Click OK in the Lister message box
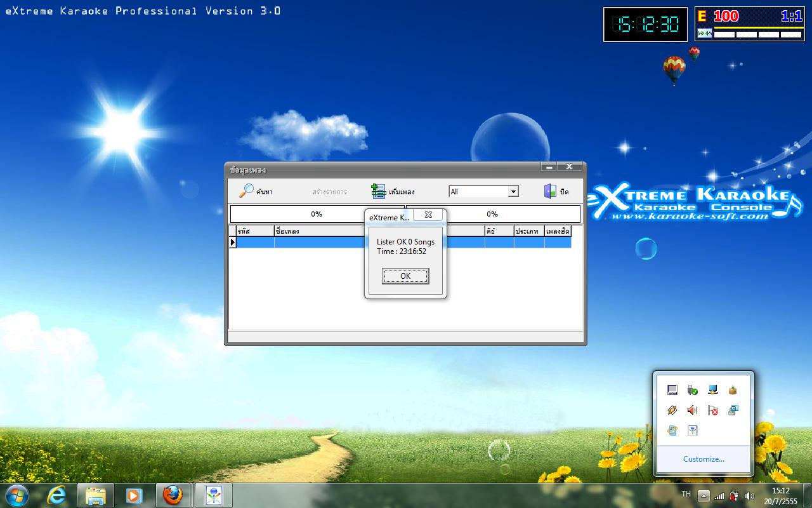Image resolution: width=812 pixels, height=508 pixels. (x=405, y=276)
